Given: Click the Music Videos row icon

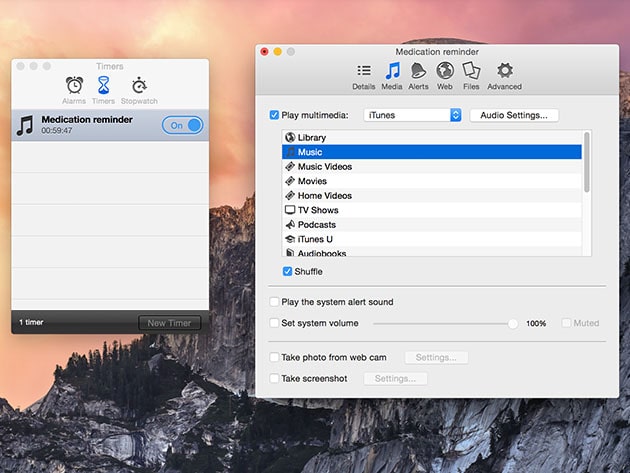Looking at the screenshot, I should tap(290, 166).
